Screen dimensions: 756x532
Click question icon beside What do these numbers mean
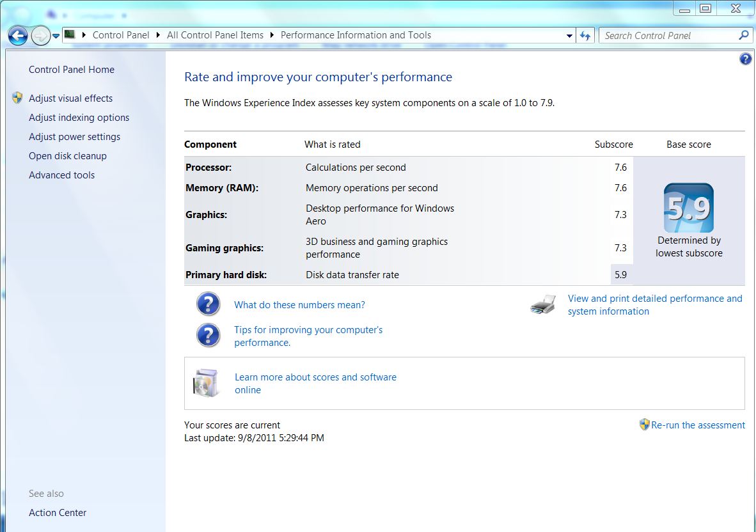[209, 304]
